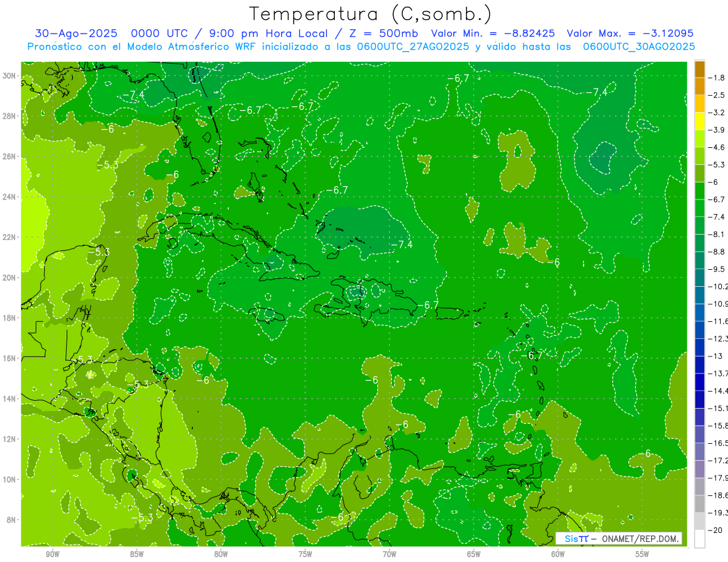Image resolution: width=728 pixels, height=562 pixels.
Task: Click the '70W' longitude axis label
Action: (x=389, y=554)
